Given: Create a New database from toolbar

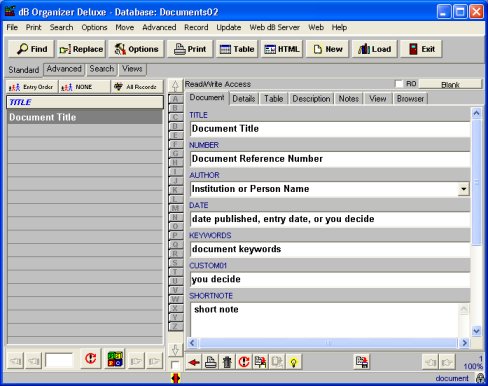Looking at the screenshot, I should point(327,49).
